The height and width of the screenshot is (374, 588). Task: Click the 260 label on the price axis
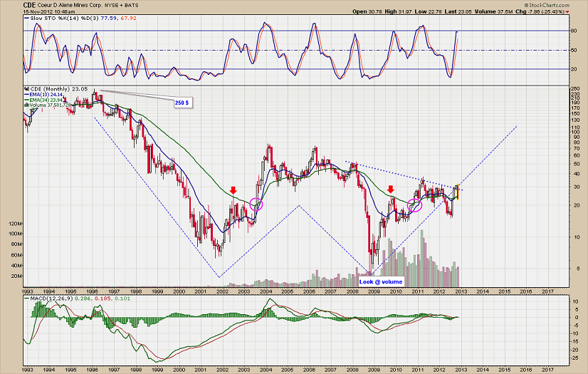click(x=574, y=89)
